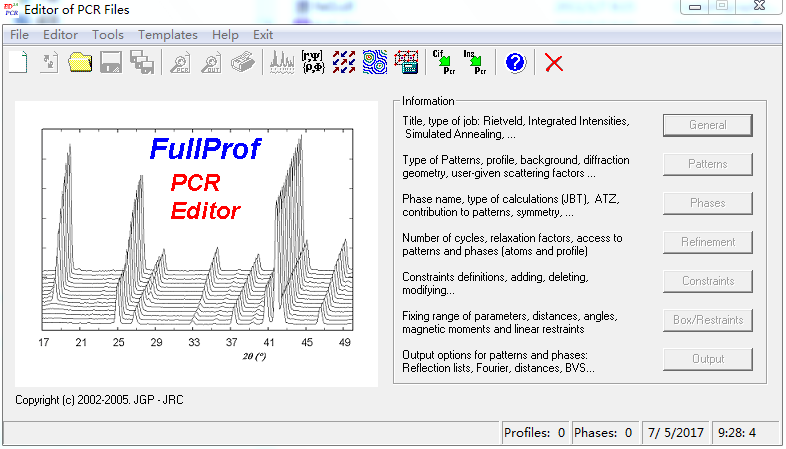Click 'Type of Patterns, profile, background' description
Image resolution: width=786 pixels, height=449 pixels.
click(516, 167)
